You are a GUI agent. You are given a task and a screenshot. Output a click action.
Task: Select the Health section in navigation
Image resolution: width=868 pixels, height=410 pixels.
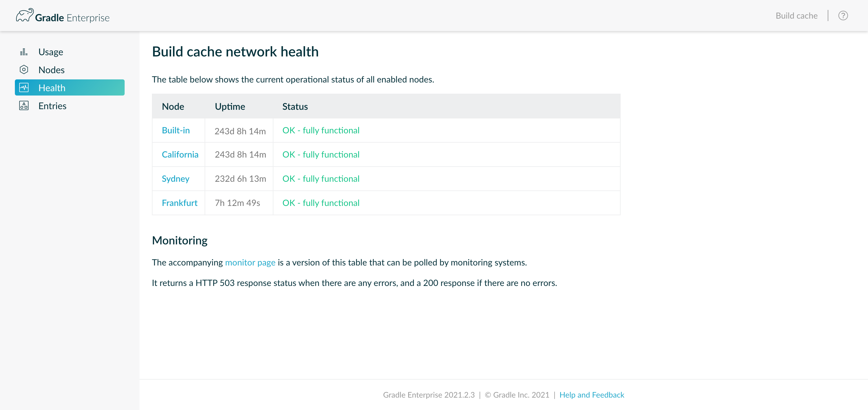point(52,87)
